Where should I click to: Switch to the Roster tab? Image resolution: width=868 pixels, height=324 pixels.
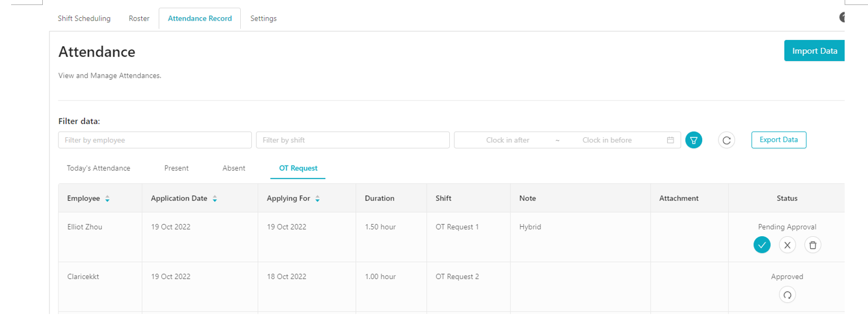[x=139, y=18]
